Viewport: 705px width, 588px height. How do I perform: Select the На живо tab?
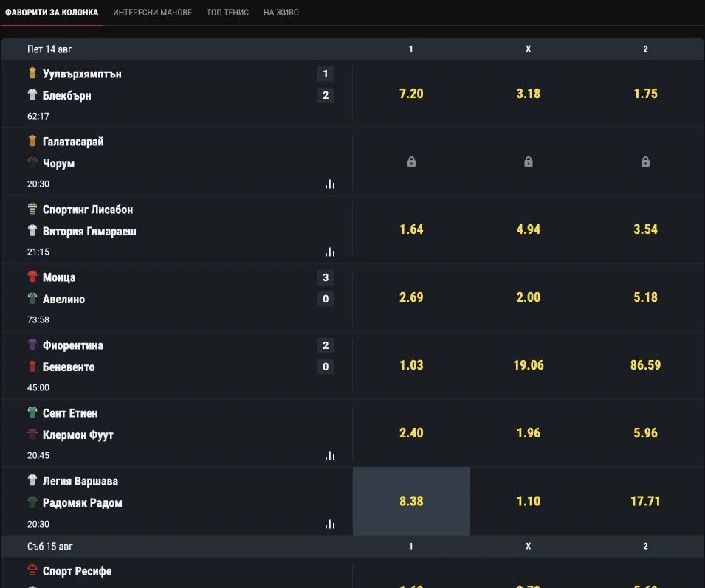click(281, 13)
